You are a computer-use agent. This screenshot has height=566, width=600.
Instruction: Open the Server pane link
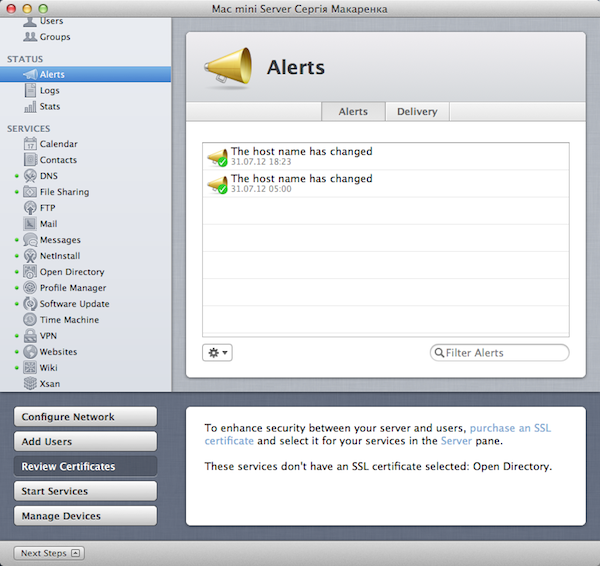point(456,441)
